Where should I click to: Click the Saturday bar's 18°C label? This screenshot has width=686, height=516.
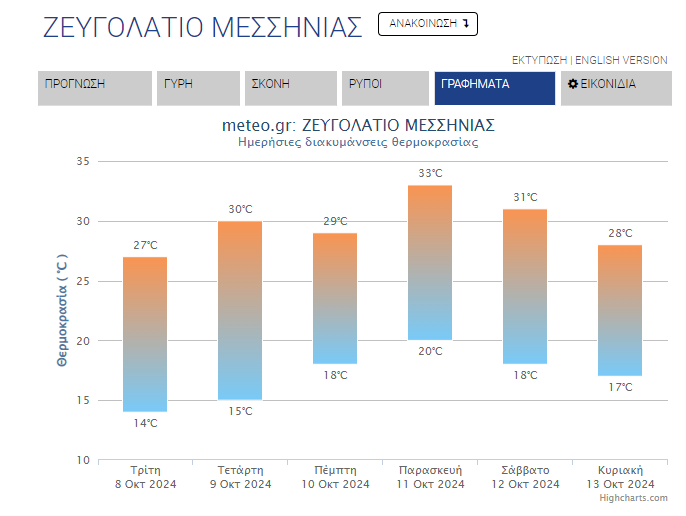click(x=525, y=376)
